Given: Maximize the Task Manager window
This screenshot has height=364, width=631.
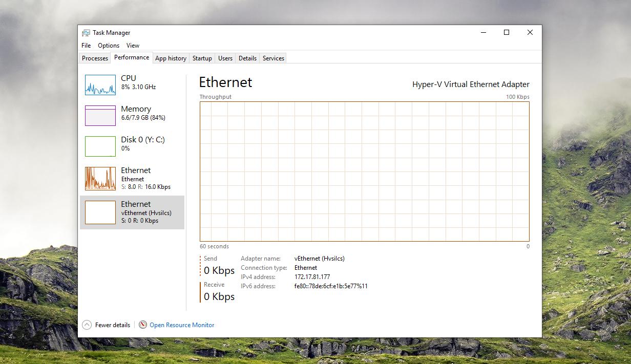Looking at the screenshot, I should (506, 33).
